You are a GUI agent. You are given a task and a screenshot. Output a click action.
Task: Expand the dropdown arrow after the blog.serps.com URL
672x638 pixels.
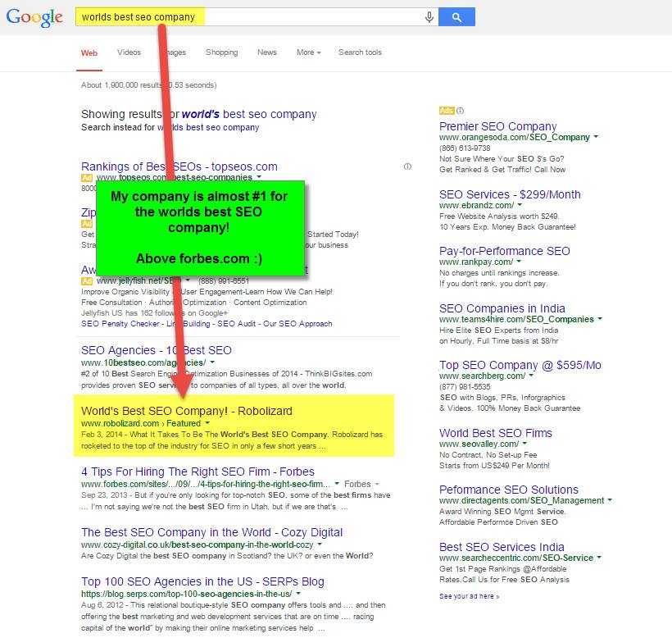pos(298,594)
